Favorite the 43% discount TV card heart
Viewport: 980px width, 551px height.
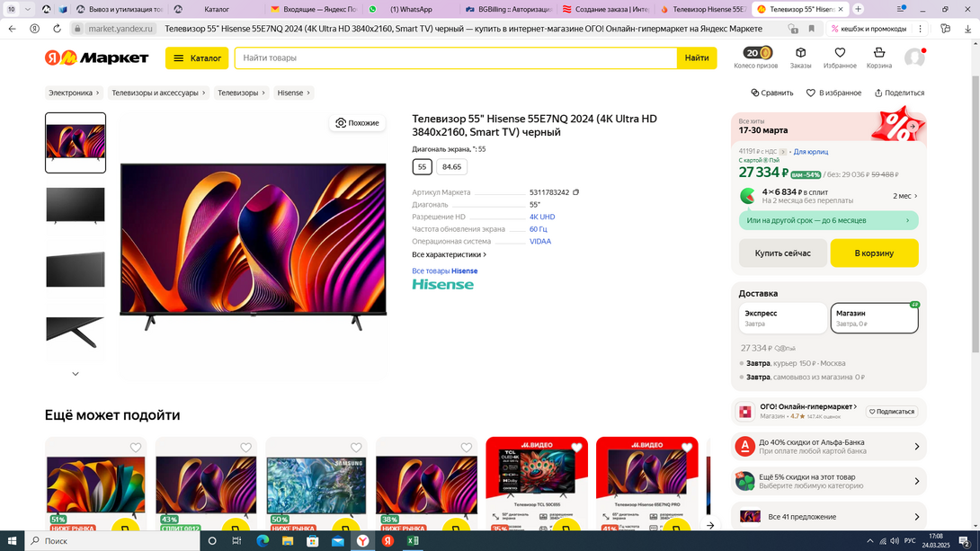(x=246, y=448)
